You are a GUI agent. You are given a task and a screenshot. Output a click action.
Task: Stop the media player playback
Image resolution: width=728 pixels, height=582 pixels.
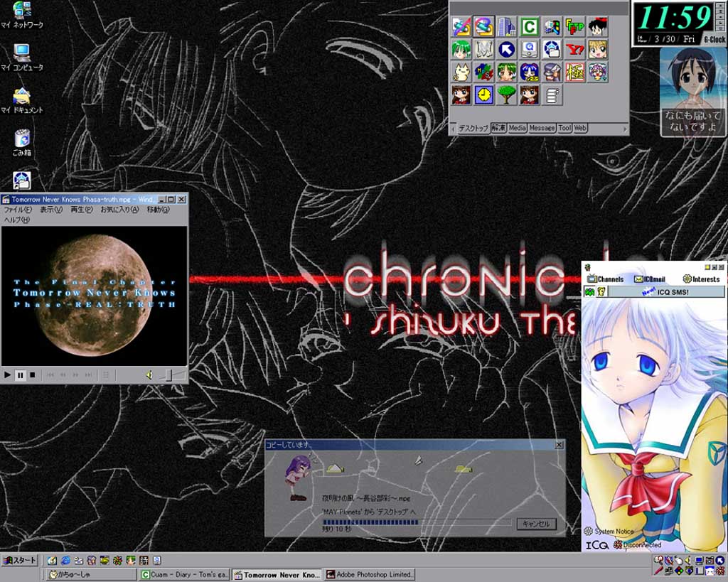coord(32,374)
